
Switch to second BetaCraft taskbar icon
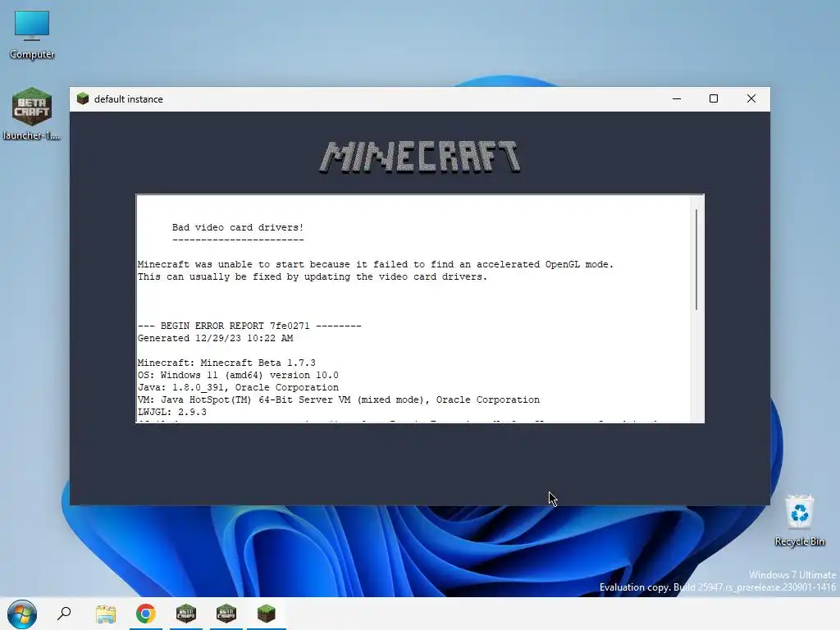[x=226, y=614]
